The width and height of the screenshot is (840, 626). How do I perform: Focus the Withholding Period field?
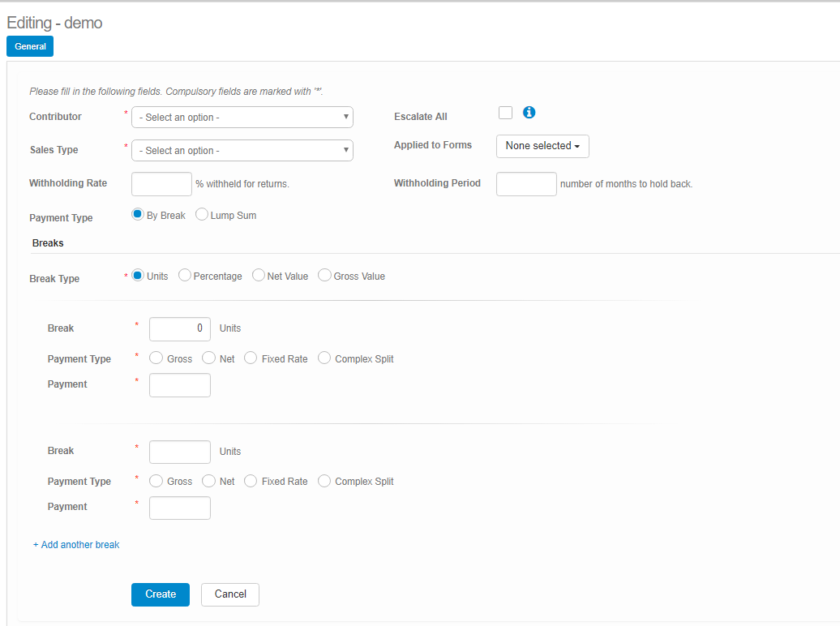coord(526,184)
